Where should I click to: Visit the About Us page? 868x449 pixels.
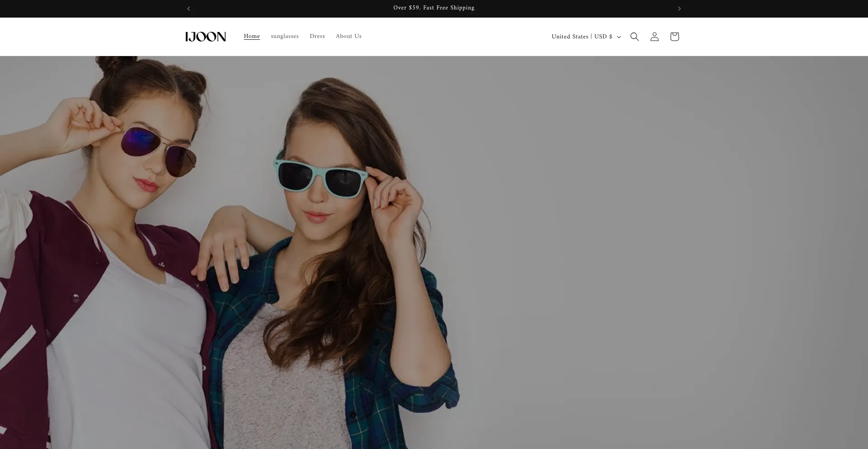click(x=348, y=36)
